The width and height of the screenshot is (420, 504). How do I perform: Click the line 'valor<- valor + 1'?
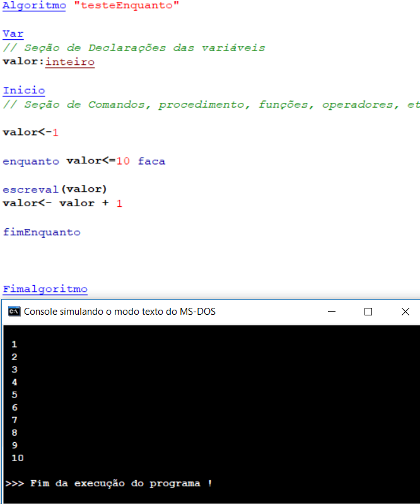pyautogui.click(x=62, y=203)
